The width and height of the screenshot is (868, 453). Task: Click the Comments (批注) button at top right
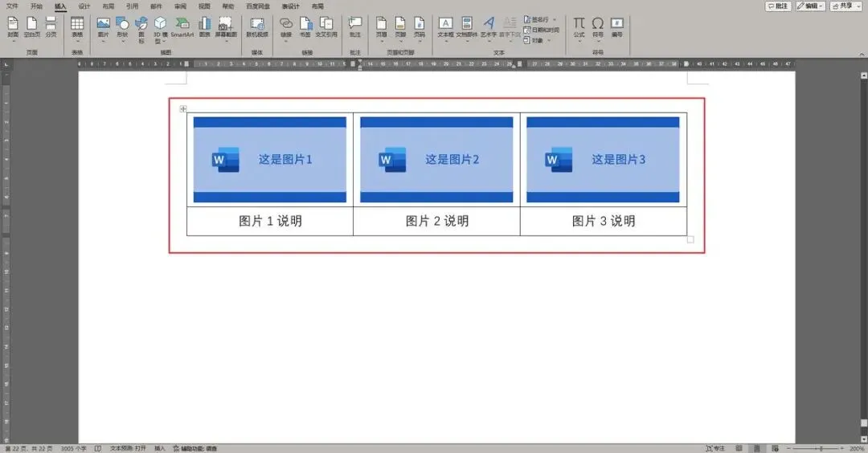778,6
